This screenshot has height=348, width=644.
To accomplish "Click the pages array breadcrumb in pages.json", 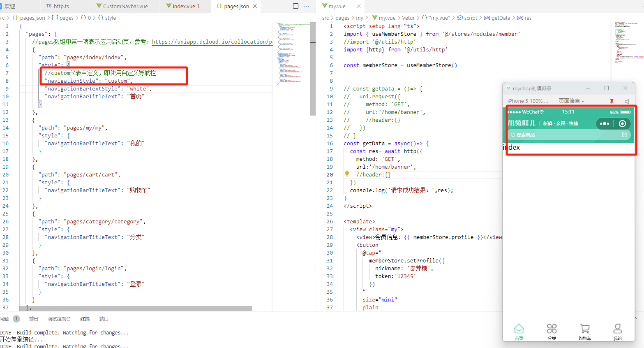I will (x=62, y=18).
